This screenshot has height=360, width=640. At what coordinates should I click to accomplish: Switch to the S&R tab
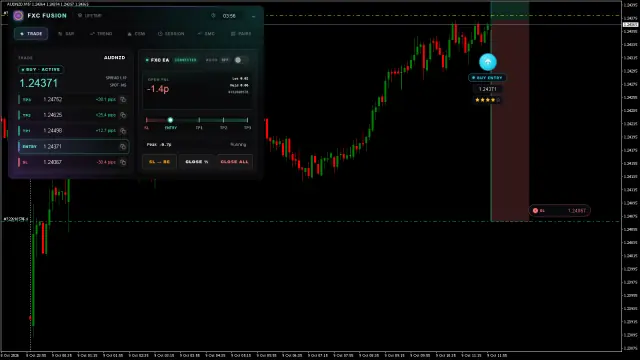[x=66, y=33]
